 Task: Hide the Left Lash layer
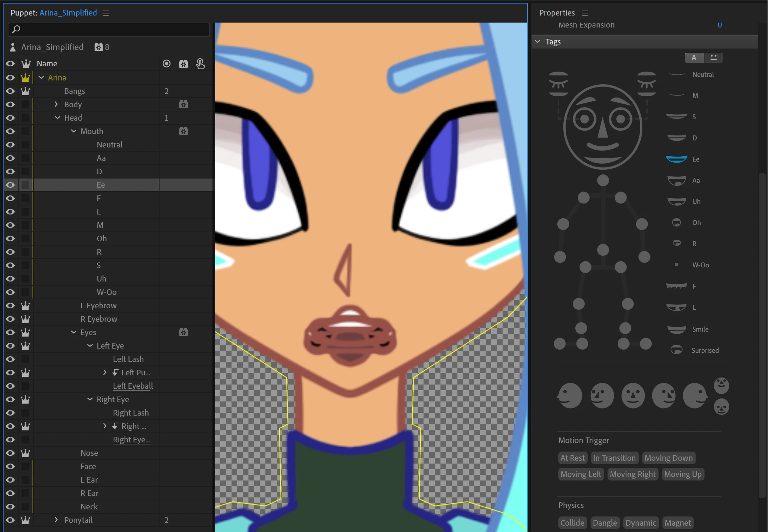pyautogui.click(x=10, y=359)
